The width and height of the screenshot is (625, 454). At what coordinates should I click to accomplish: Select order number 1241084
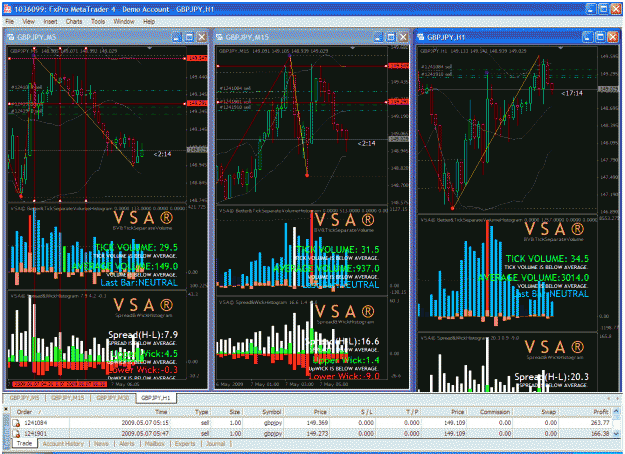tap(36, 423)
